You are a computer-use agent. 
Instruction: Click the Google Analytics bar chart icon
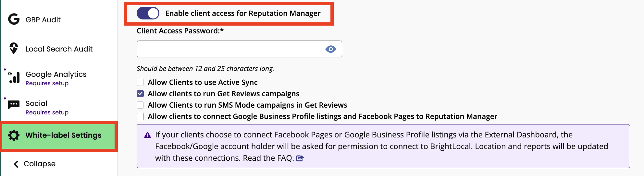point(14,77)
